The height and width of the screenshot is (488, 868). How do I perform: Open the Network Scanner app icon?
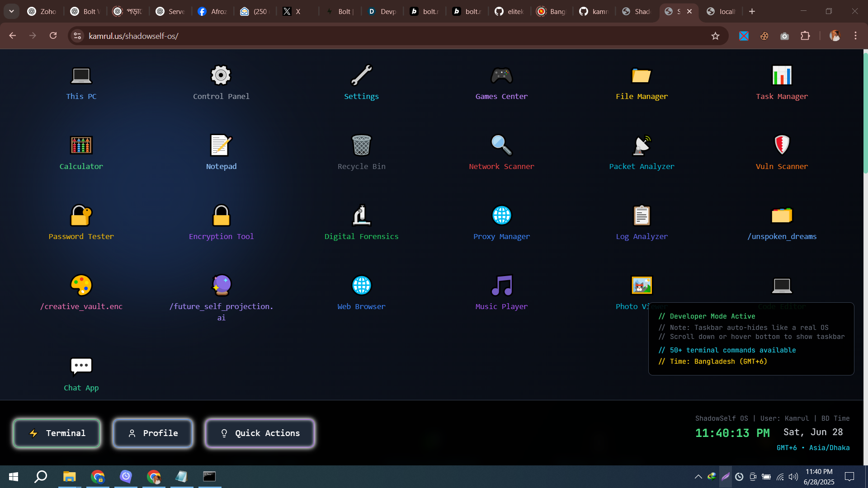click(x=501, y=145)
